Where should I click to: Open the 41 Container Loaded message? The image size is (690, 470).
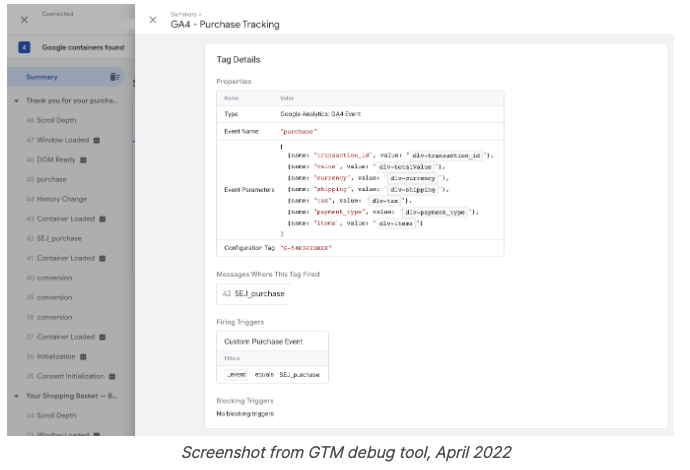point(60,258)
